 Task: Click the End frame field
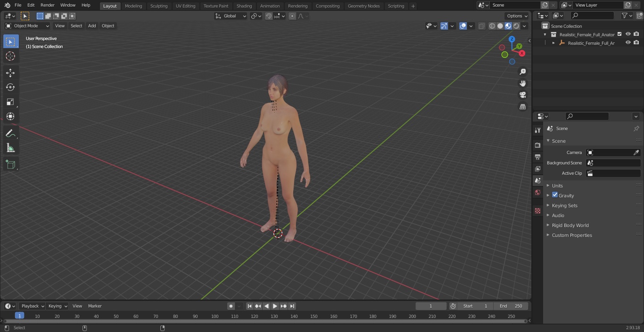pyautogui.click(x=511, y=306)
